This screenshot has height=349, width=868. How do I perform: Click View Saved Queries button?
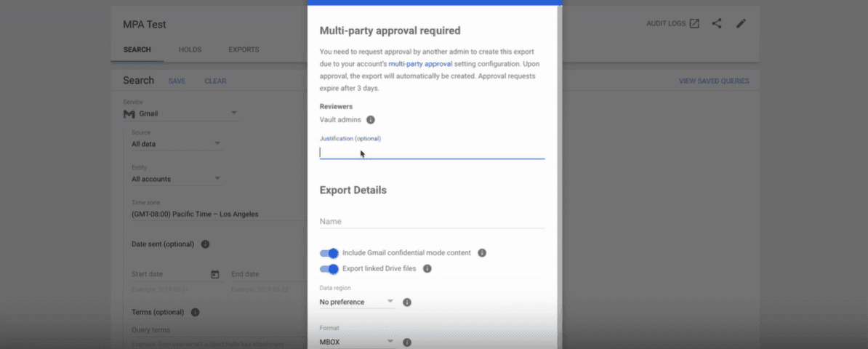coord(713,81)
